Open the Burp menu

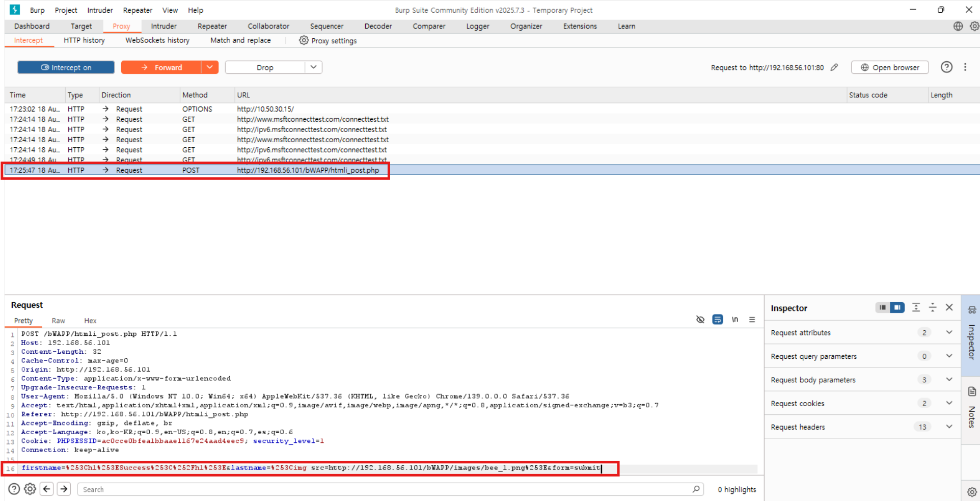[37, 10]
